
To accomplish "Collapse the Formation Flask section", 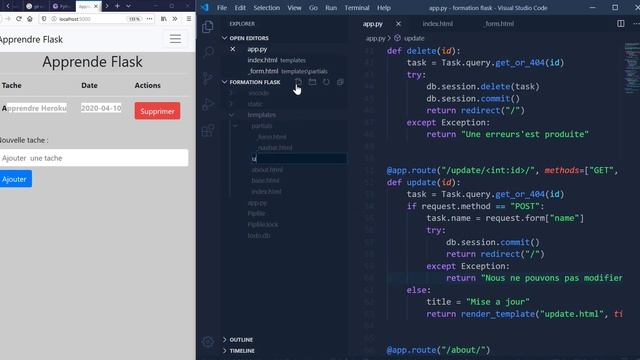I will click(x=224, y=82).
